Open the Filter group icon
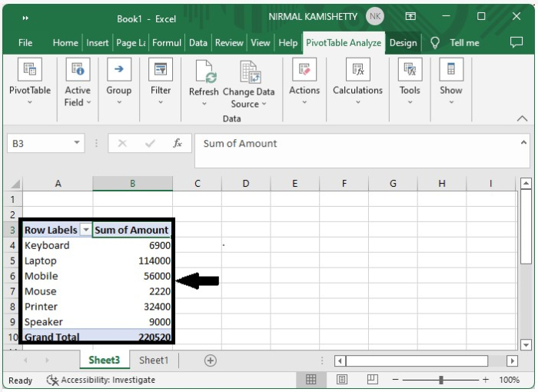Viewport: 538px width, 392px height. tap(161, 69)
